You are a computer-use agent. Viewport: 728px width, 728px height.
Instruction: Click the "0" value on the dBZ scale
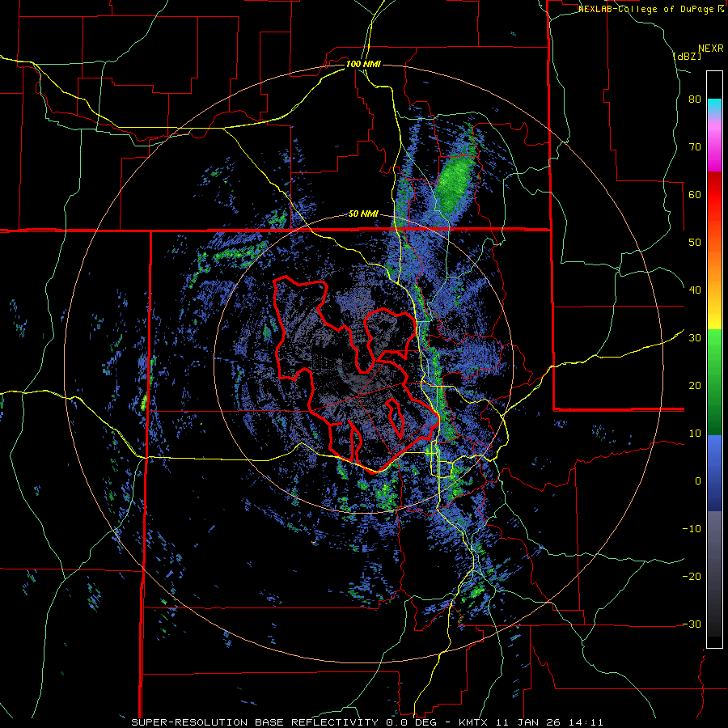(698, 481)
